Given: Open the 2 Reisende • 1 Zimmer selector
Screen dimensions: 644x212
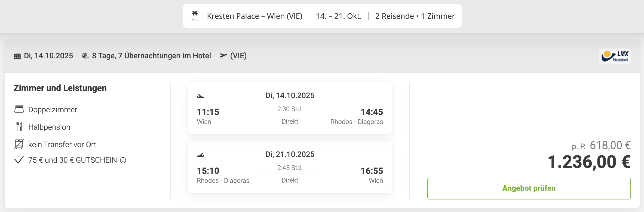Looking at the screenshot, I should point(415,16).
